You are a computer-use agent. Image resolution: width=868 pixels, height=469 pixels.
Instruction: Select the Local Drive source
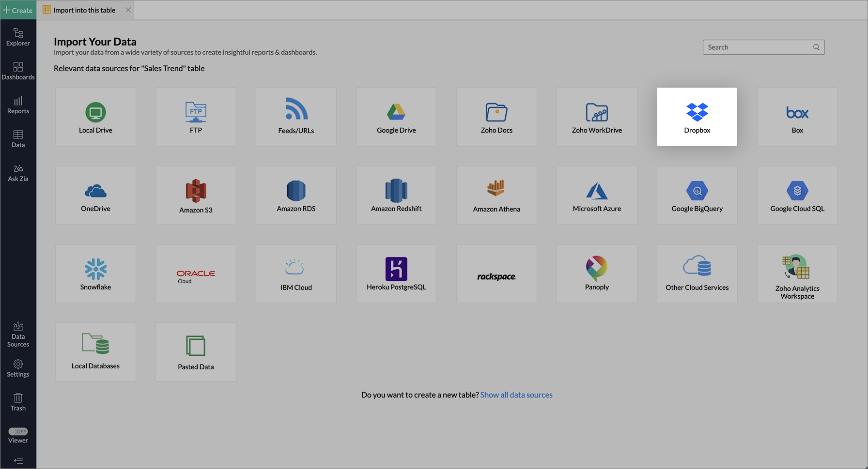click(x=95, y=117)
